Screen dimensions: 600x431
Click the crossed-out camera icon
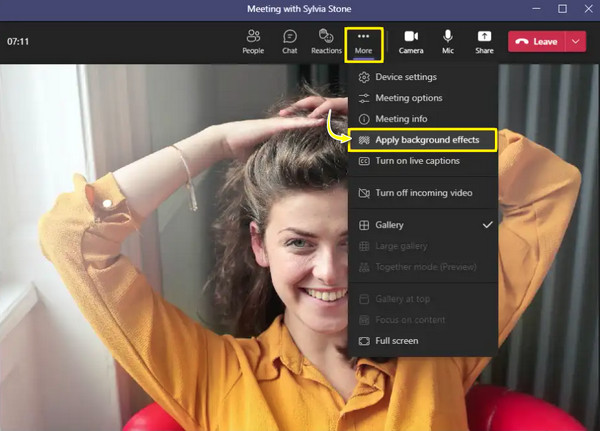click(x=364, y=193)
